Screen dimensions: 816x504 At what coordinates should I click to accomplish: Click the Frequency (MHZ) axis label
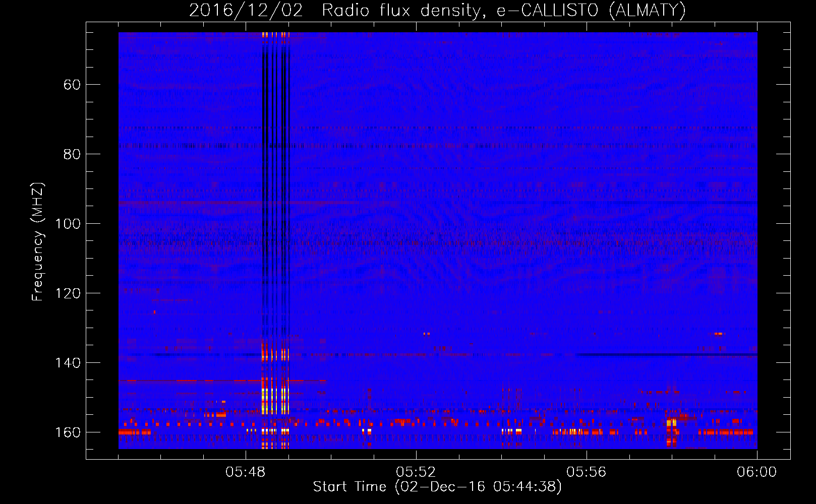pyautogui.click(x=38, y=241)
